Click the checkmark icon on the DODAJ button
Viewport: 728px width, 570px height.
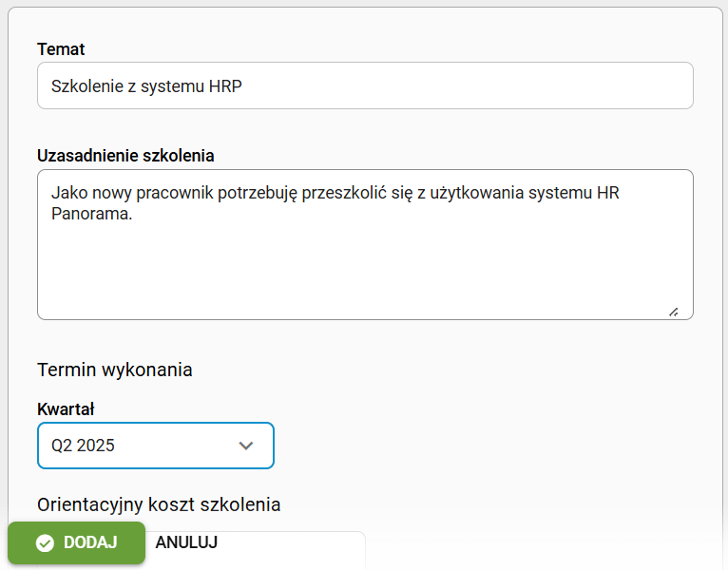tap(45, 542)
